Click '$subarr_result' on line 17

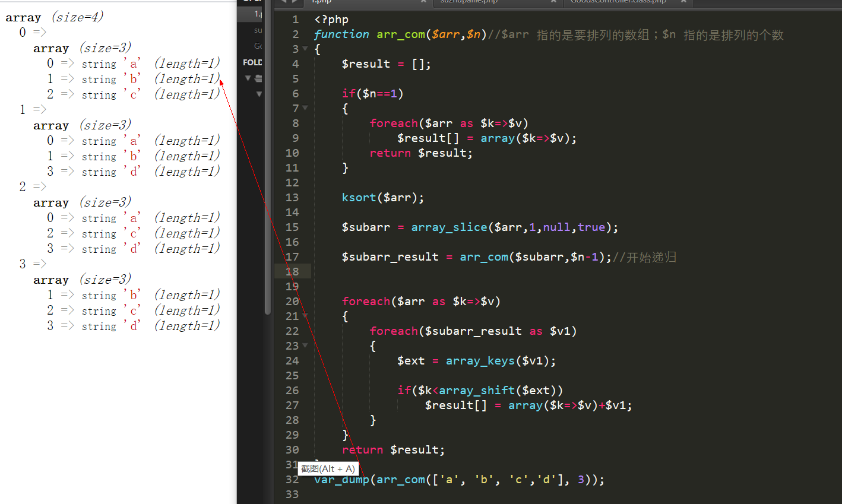pyautogui.click(x=390, y=257)
